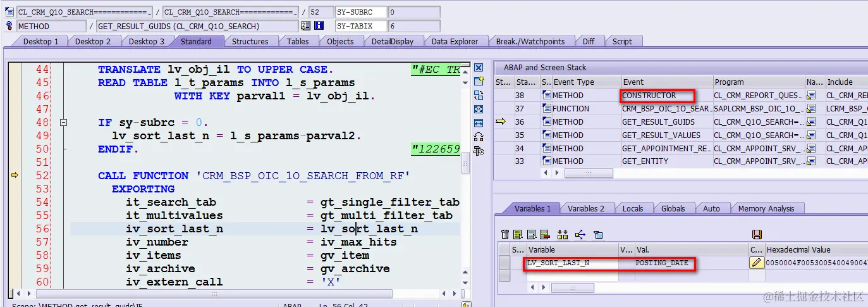
Task: Click the save floppy icon above Hexadecimal Value
Action: [757, 234]
